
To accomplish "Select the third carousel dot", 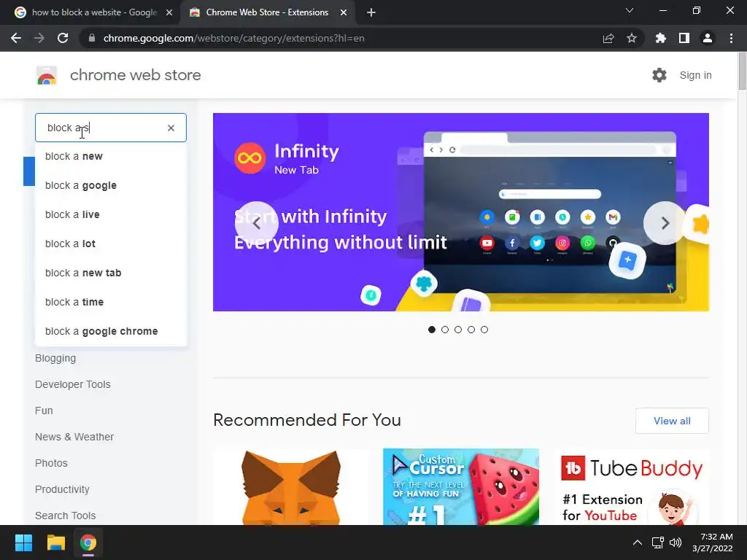I will click(x=458, y=330).
